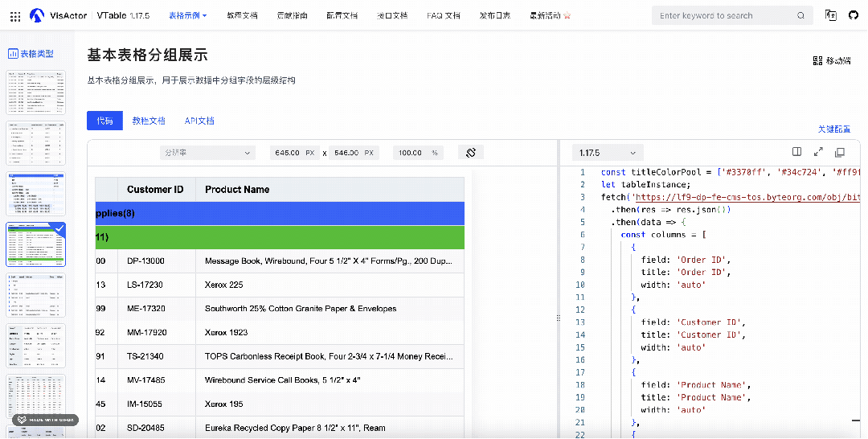Click cell SD-20485
Image resolution: width=868 pixels, height=439 pixels.
(x=157, y=428)
